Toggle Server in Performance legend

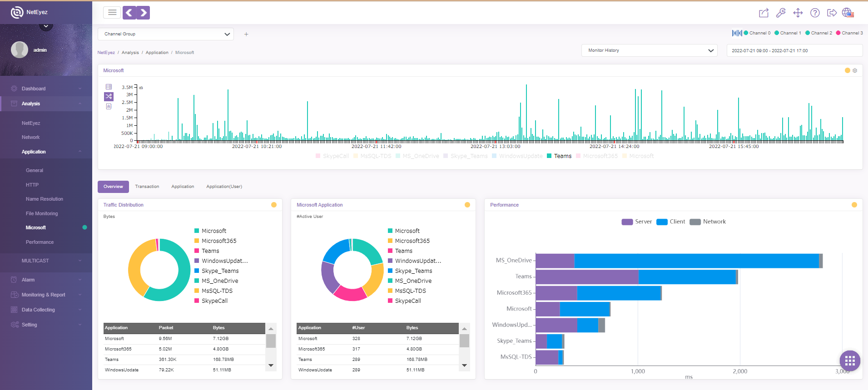coord(636,222)
